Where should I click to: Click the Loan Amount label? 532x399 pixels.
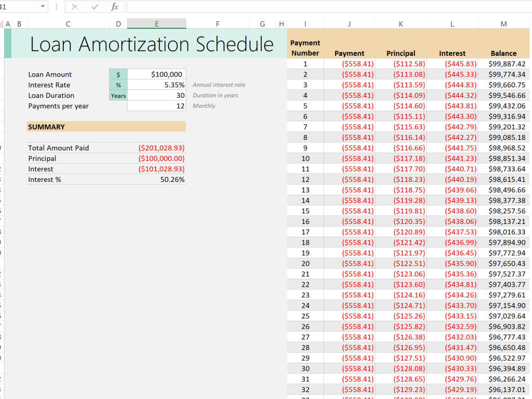pyautogui.click(x=50, y=74)
